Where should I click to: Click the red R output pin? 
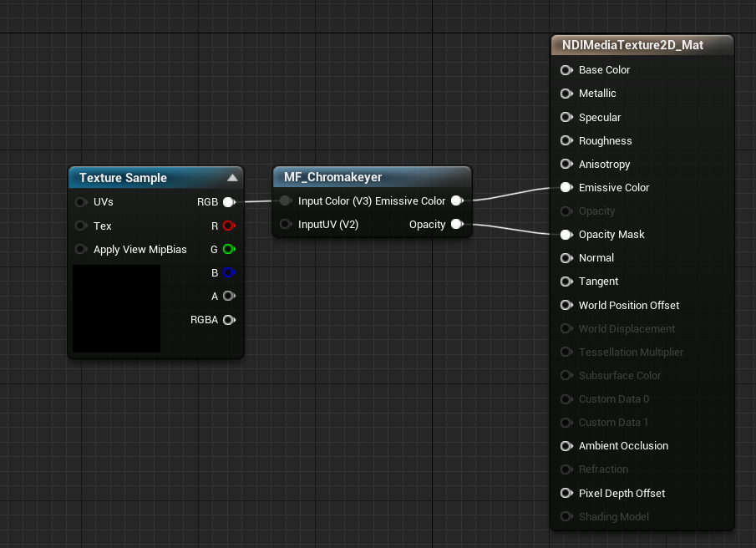pyautogui.click(x=228, y=226)
